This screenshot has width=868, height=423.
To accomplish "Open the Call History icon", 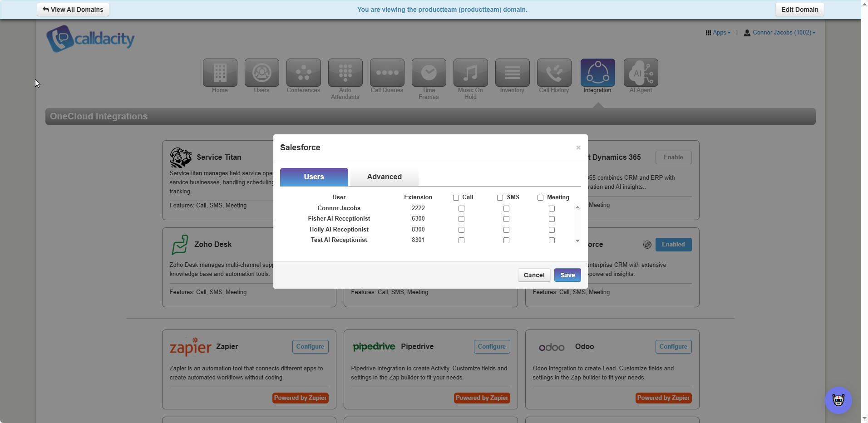I will 554,73.
